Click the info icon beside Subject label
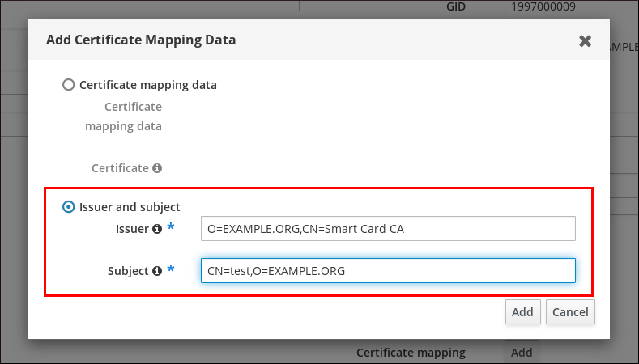This screenshot has height=364, width=639. point(157,271)
